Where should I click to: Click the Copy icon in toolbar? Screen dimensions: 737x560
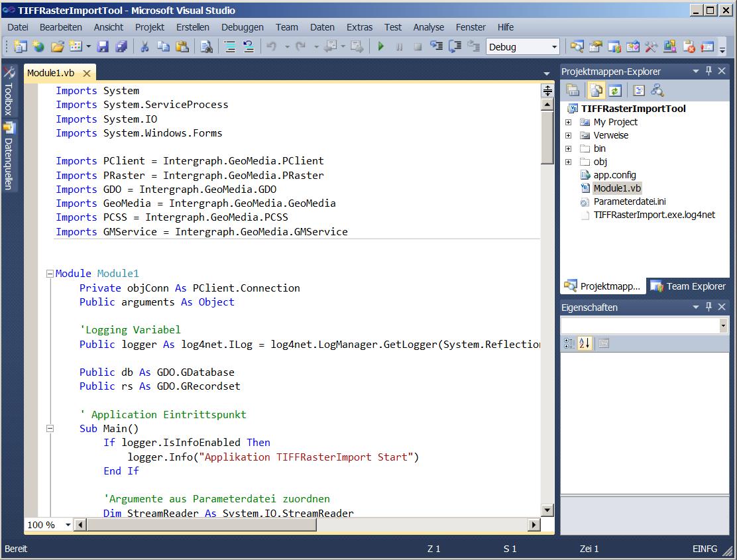pyautogui.click(x=163, y=46)
